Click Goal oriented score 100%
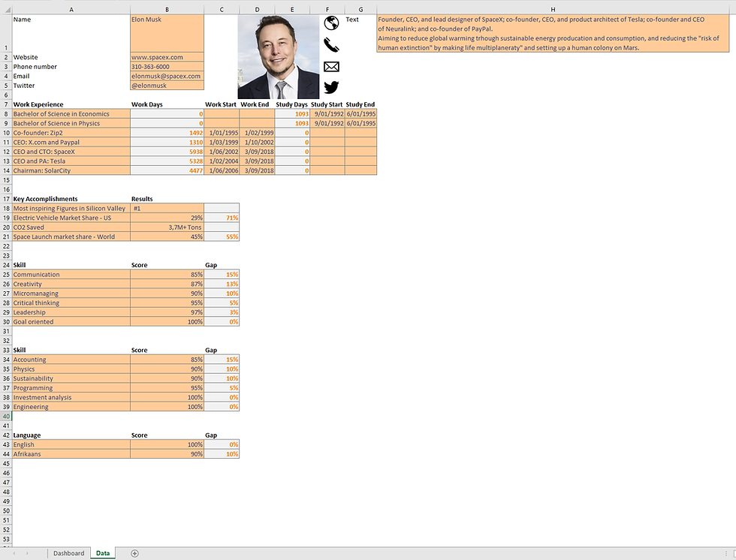The width and height of the screenshot is (736, 560). point(167,322)
